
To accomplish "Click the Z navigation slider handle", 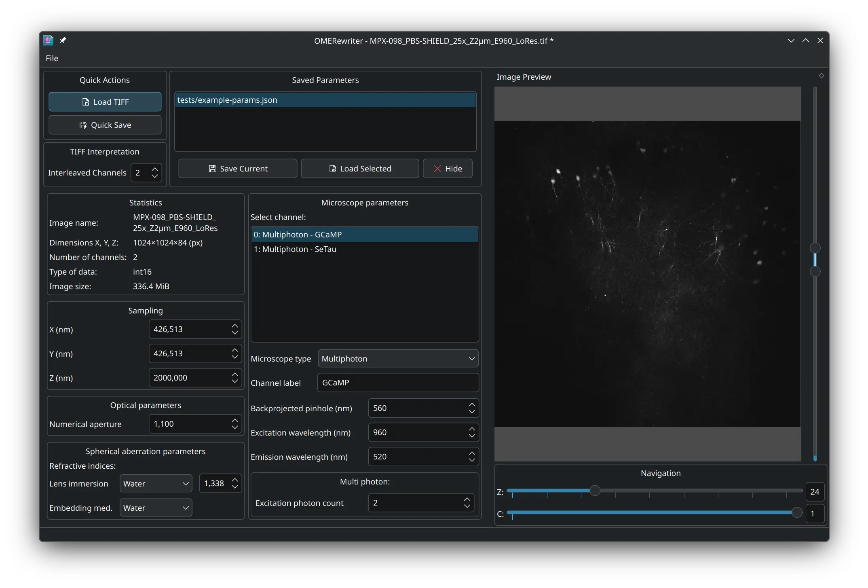I will click(595, 491).
